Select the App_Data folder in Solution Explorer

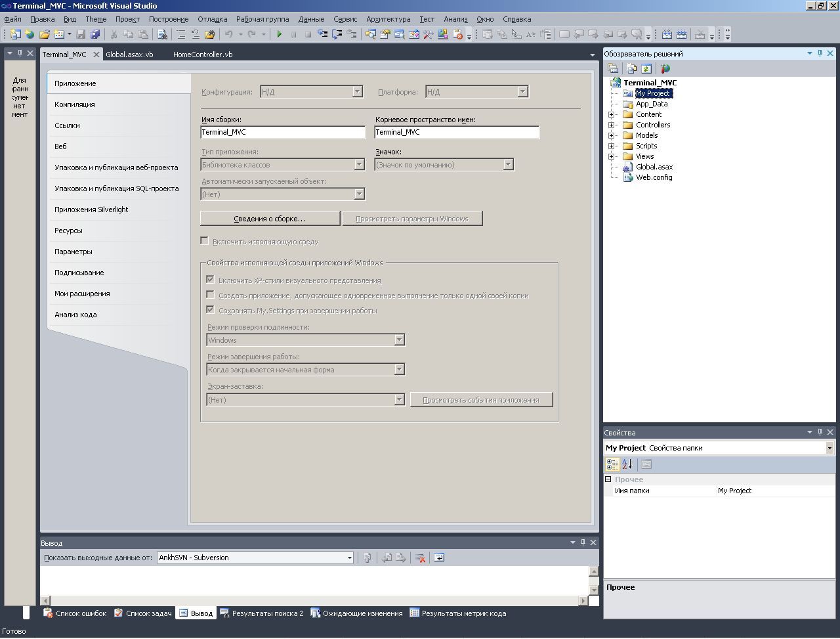pos(652,104)
